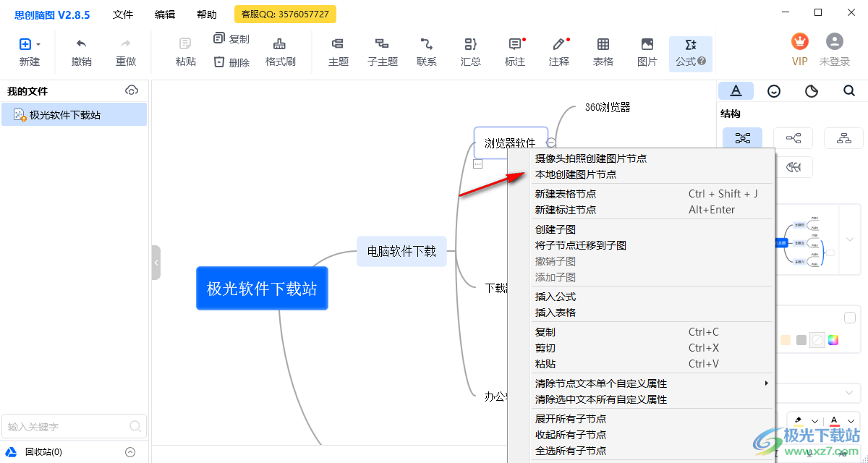Click the ellipsis marker under 浏览器软件
The height and width of the screenshot is (463, 868).
click(x=477, y=164)
